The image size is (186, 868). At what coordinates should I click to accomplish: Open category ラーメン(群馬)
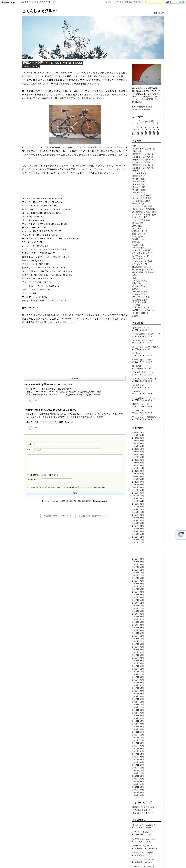pyautogui.click(x=138, y=204)
